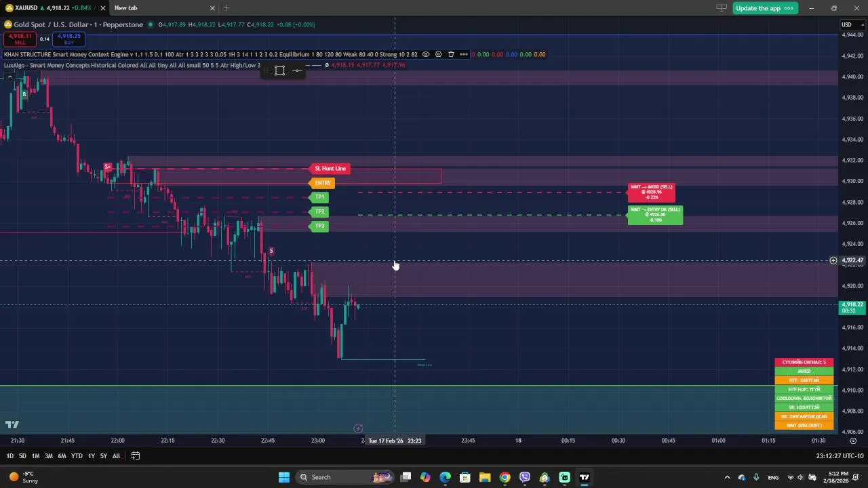
Task: Collapse the indicator legend with arrow
Action: click(x=9, y=76)
